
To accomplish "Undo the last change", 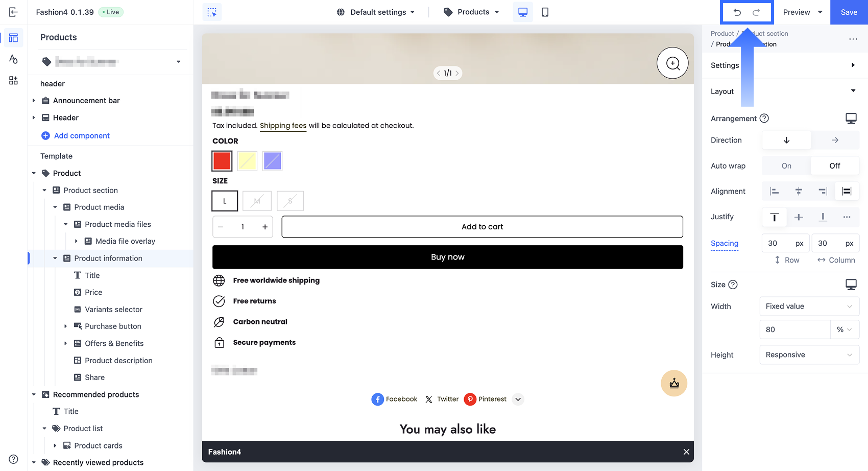I will (737, 12).
